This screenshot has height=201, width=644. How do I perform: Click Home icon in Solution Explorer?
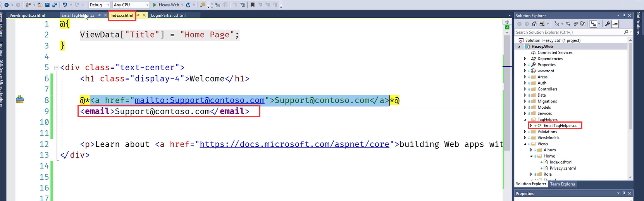[x=534, y=24]
